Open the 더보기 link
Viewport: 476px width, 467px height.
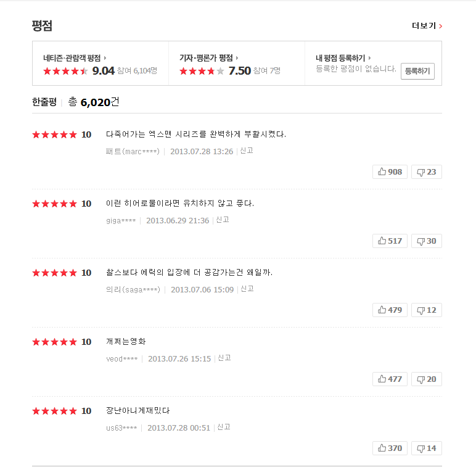pyautogui.click(x=427, y=26)
